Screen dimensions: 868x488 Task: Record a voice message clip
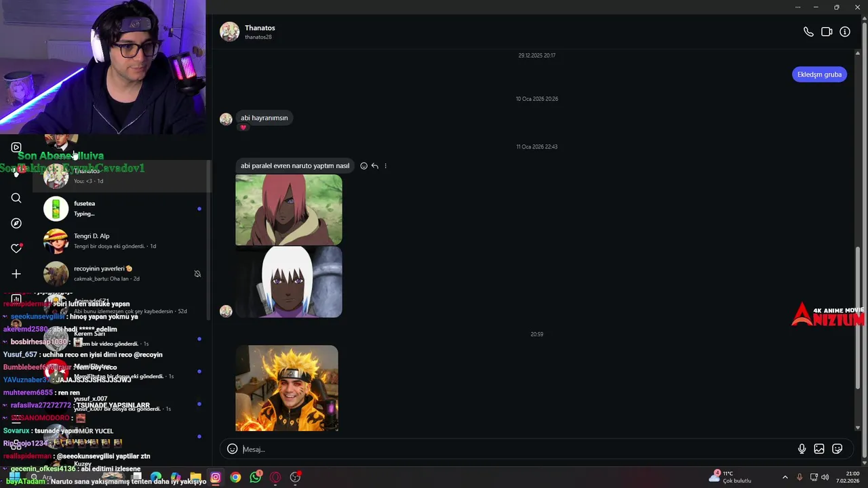coord(802,449)
